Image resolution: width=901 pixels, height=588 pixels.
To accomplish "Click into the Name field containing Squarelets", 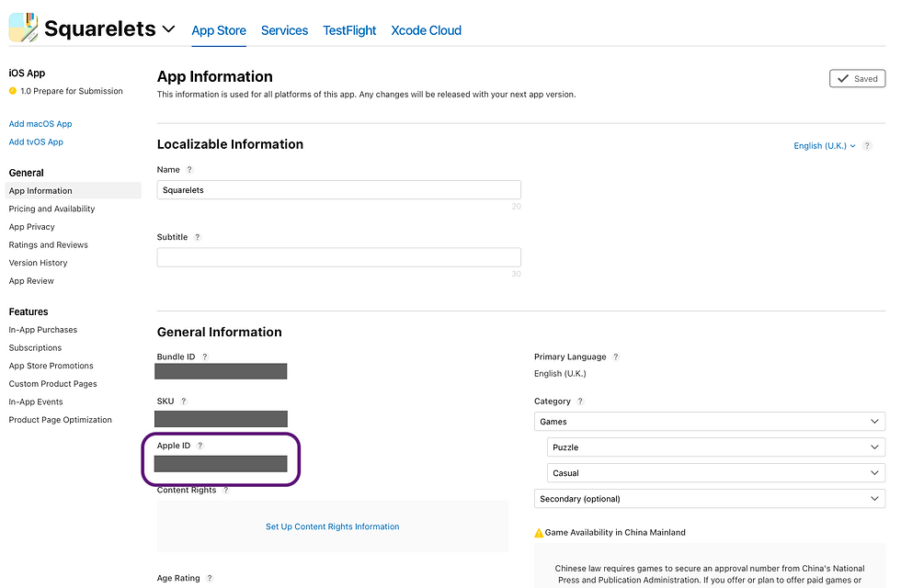I will coord(339,190).
